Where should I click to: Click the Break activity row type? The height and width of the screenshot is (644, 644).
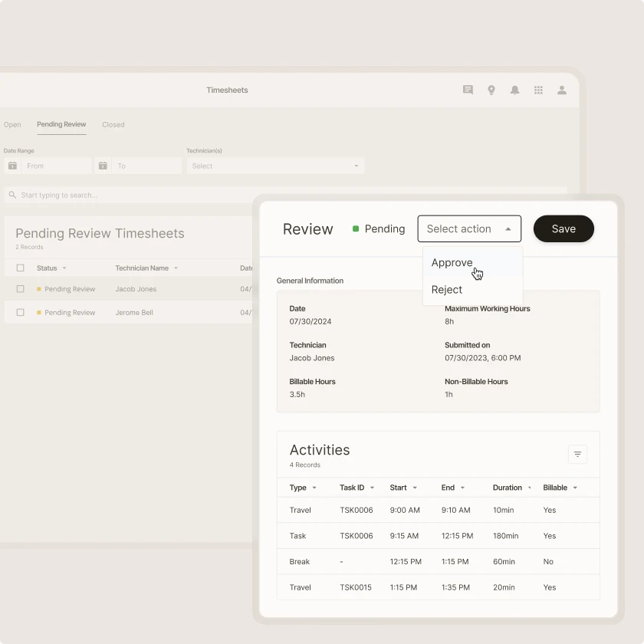pos(300,561)
